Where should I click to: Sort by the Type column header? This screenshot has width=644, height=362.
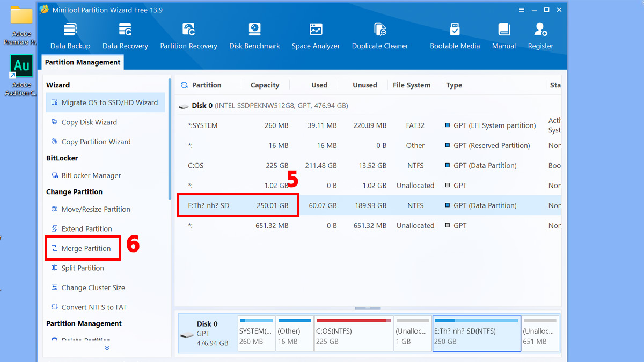click(x=454, y=85)
